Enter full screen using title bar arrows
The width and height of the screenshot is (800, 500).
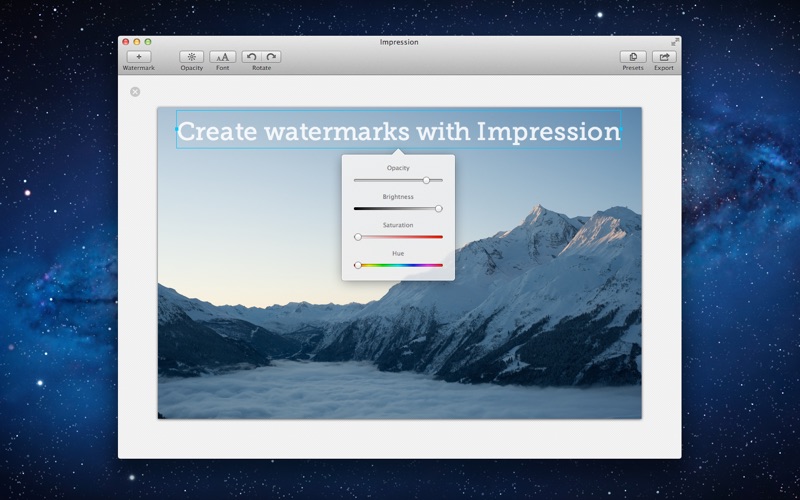click(x=674, y=42)
